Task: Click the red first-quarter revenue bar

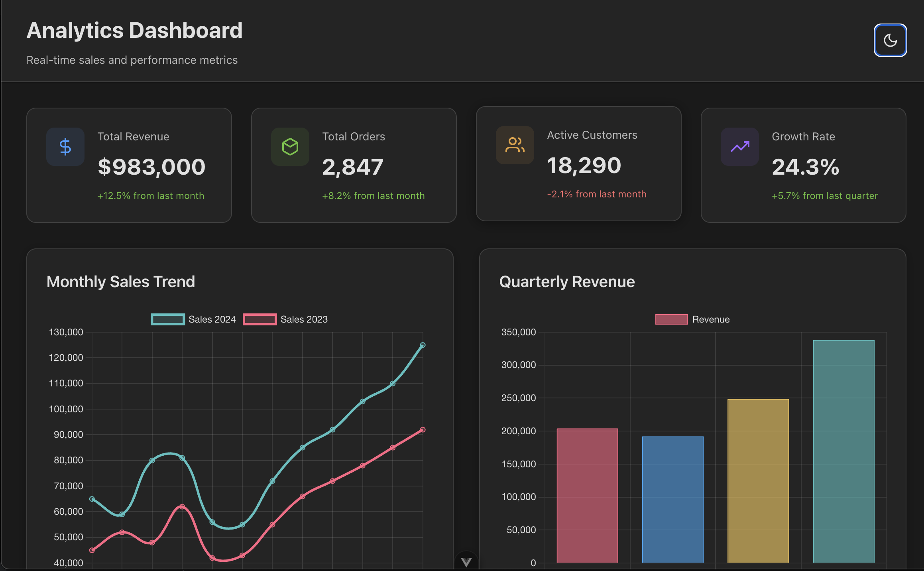Action: (x=587, y=495)
